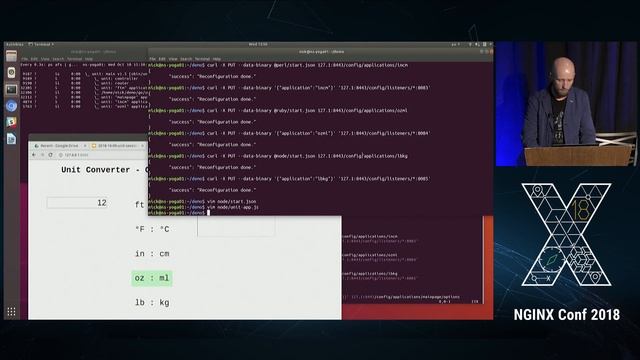Click the ft unit label beside the input
640x360 pixels.
pyautogui.click(x=140, y=204)
